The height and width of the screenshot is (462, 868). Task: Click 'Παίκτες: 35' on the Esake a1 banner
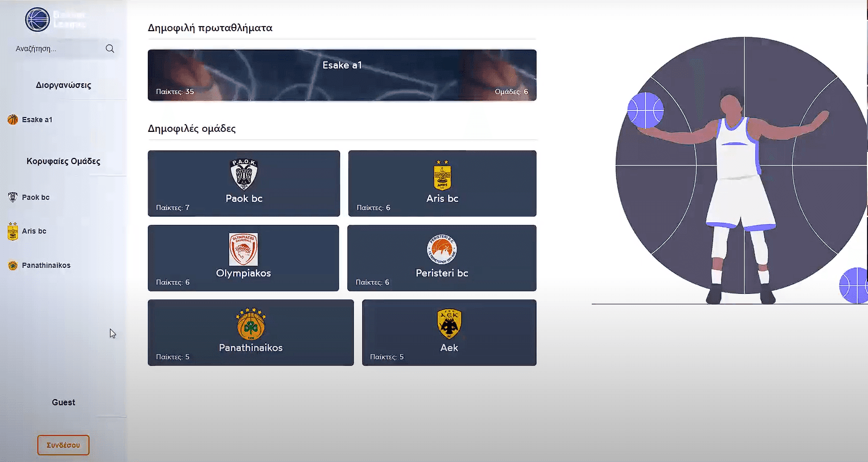click(175, 91)
